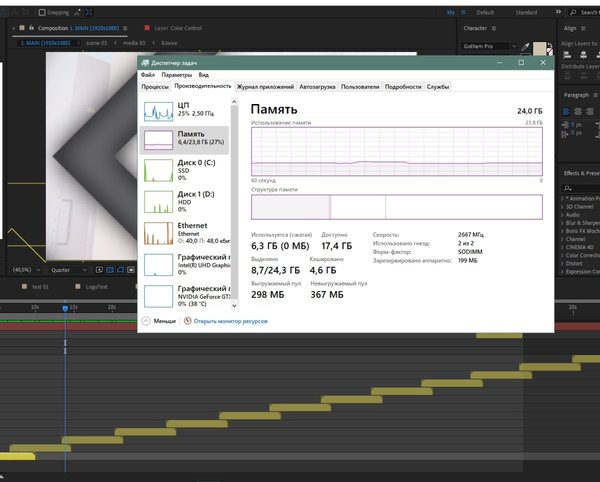Click the collapse icon beside Меньше
This screenshot has width=600, height=482.
[x=146, y=321]
